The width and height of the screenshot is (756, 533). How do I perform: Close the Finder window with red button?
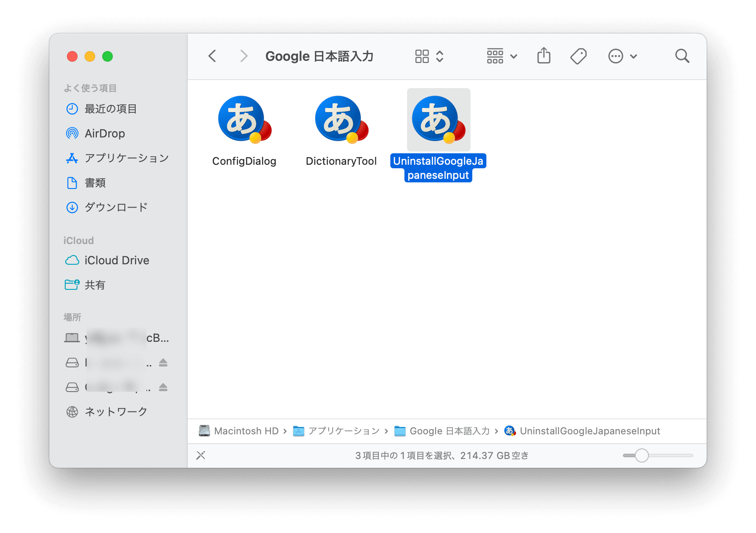(x=72, y=56)
